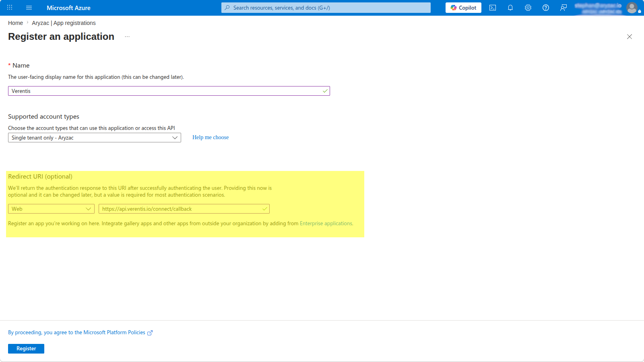Open portal settings gear icon
Viewport: 644px width, 362px height.
(528, 8)
